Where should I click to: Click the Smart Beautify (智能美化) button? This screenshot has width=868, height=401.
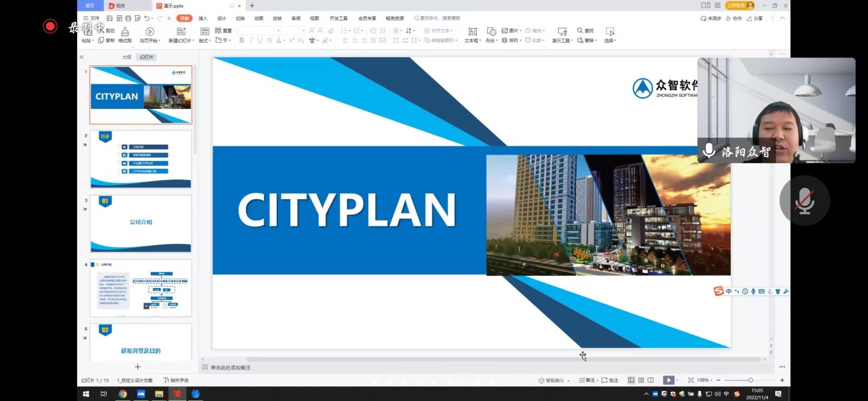pyautogui.click(x=554, y=380)
